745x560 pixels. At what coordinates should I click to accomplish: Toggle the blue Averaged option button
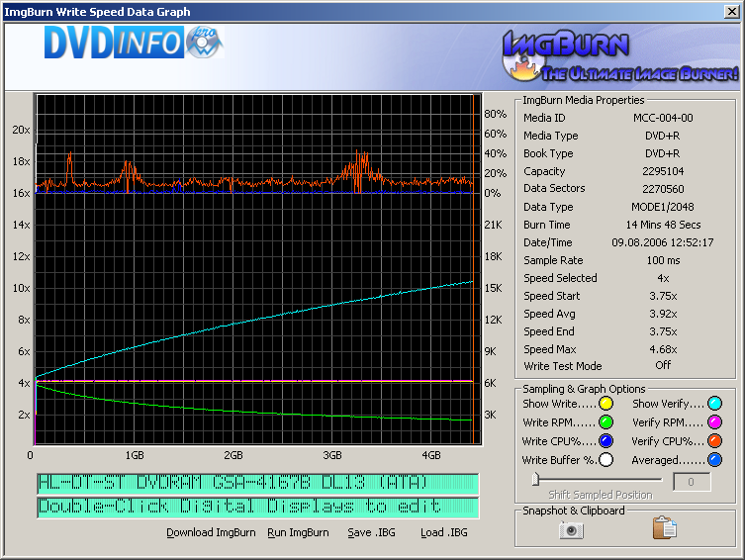[714, 460]
